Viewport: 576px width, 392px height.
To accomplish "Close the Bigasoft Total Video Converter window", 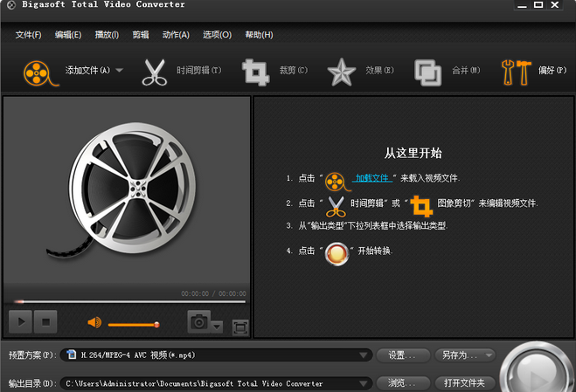I will [555, 4].
